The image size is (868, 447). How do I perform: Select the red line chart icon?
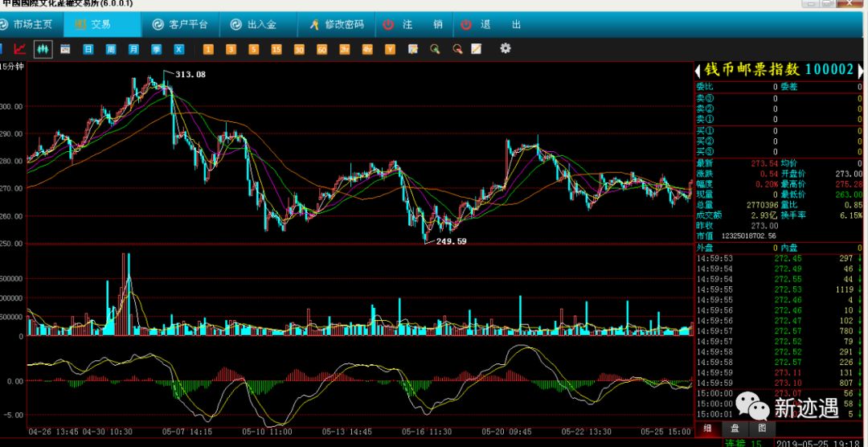coord(20,49)
